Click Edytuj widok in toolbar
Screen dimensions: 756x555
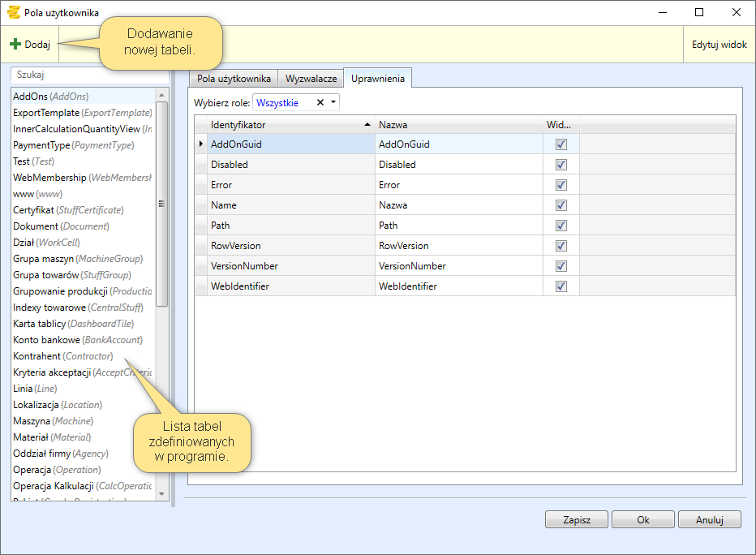[719, 45]
